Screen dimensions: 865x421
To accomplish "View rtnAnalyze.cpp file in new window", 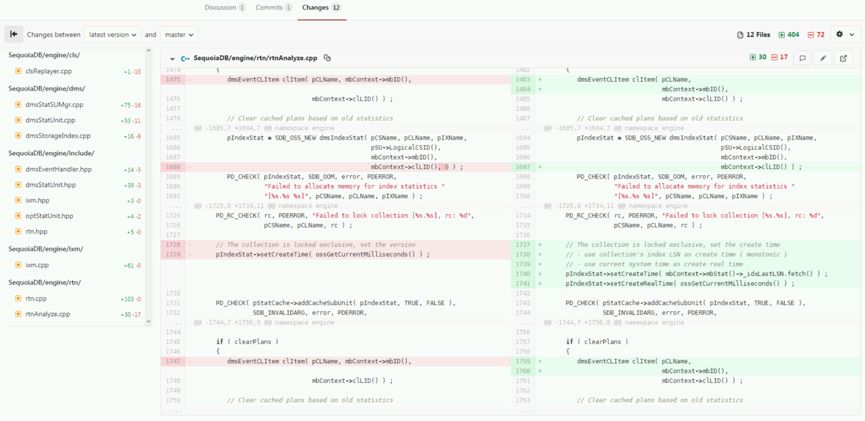I will tap(843, 58).
